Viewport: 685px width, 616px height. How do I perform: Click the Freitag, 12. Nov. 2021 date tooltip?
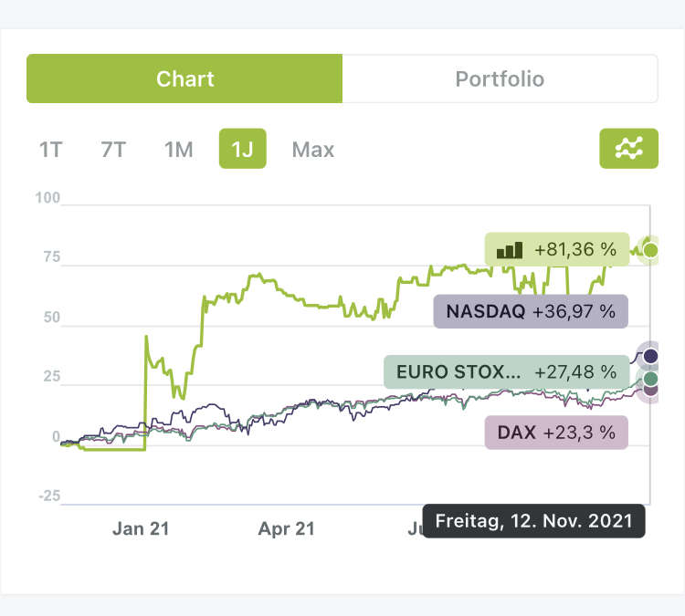[534, 522]
